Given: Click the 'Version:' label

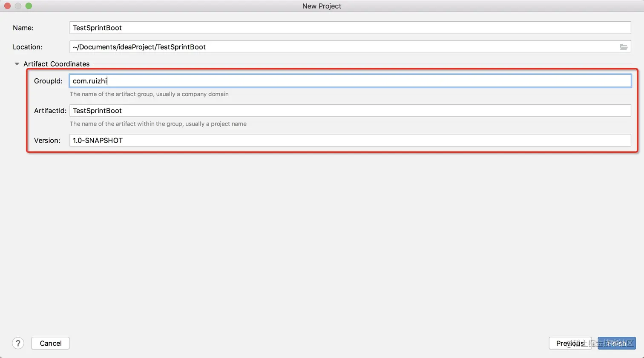Looking at the screenshot, I should [x=47, y=140].
